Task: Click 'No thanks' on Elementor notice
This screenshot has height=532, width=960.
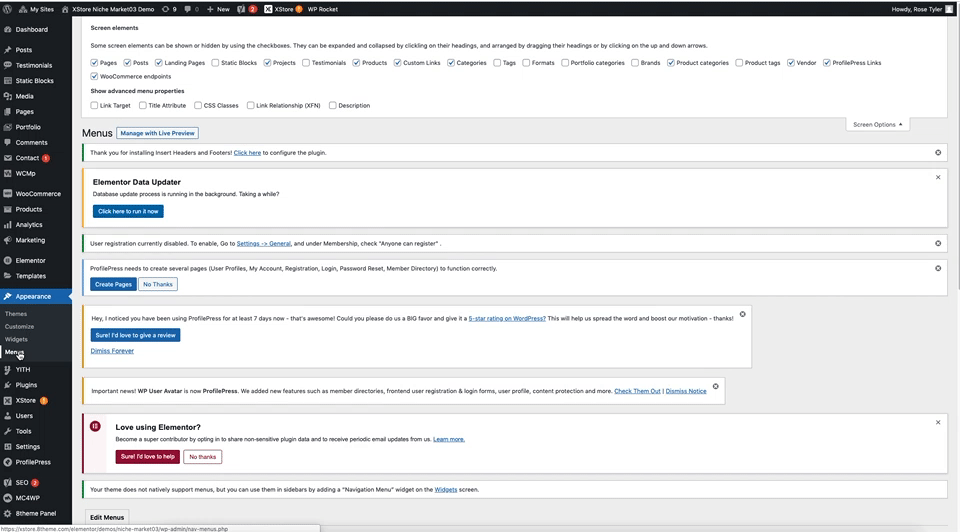Action: tap(203, 457)
